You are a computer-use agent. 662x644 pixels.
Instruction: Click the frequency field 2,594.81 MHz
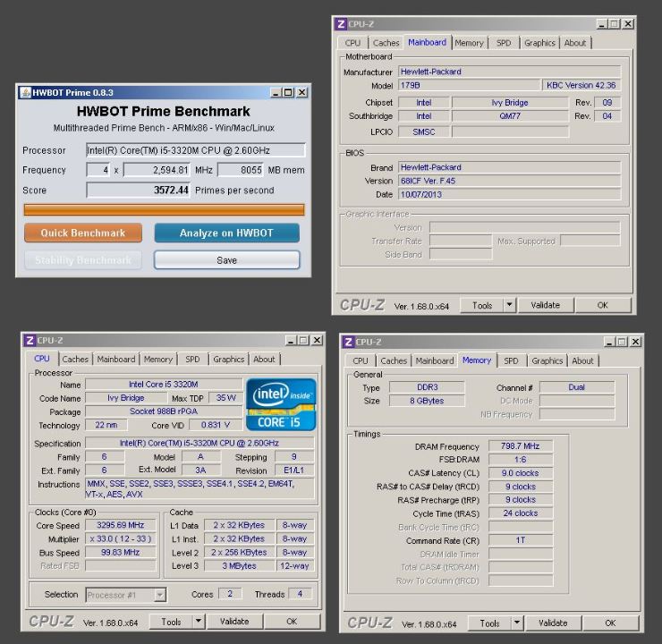click(x=157, y=170)
